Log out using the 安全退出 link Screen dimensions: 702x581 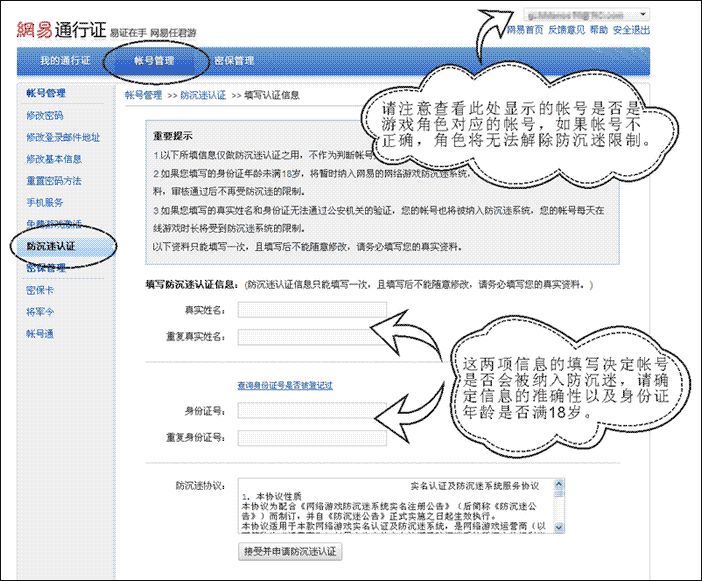click(631, 30)
